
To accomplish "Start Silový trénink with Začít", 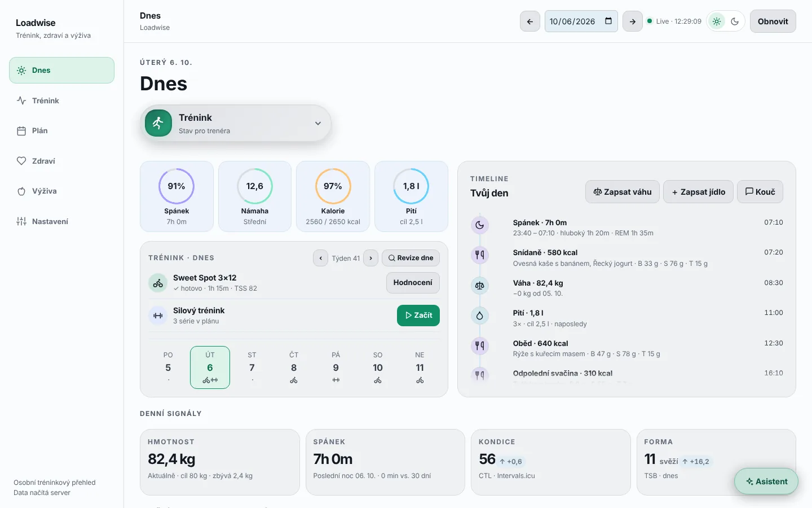I will (418, 316).
